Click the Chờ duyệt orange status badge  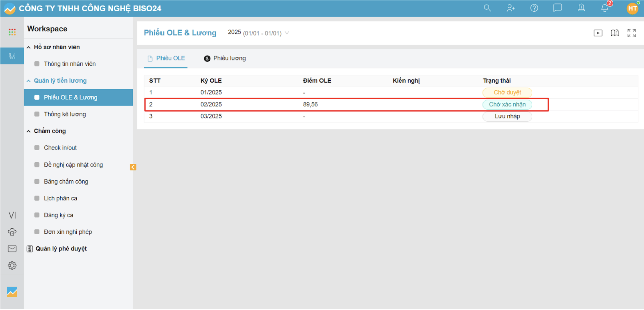pyautogui.click(x=507, y=92)
